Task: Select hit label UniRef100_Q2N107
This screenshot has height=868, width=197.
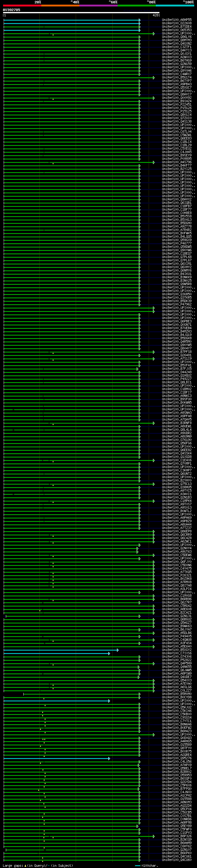Action: (x=177, y=850)
